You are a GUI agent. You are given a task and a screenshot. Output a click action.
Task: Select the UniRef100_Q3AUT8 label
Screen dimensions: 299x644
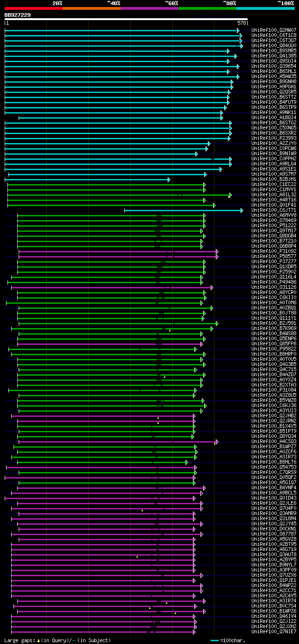pos(274,554)
